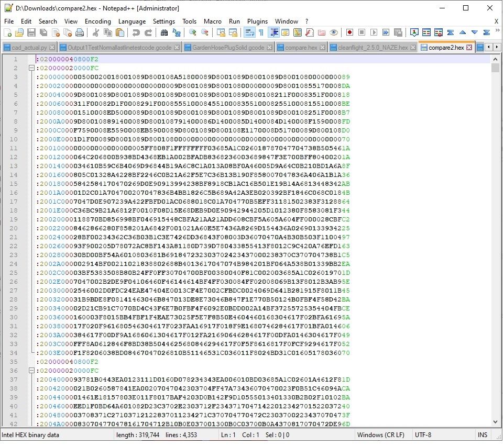Image resolution: width=504 pixels, height=446 pixels.
Task: Open the Macro menu
Action: pyautogui.click(x=213, y=21)
